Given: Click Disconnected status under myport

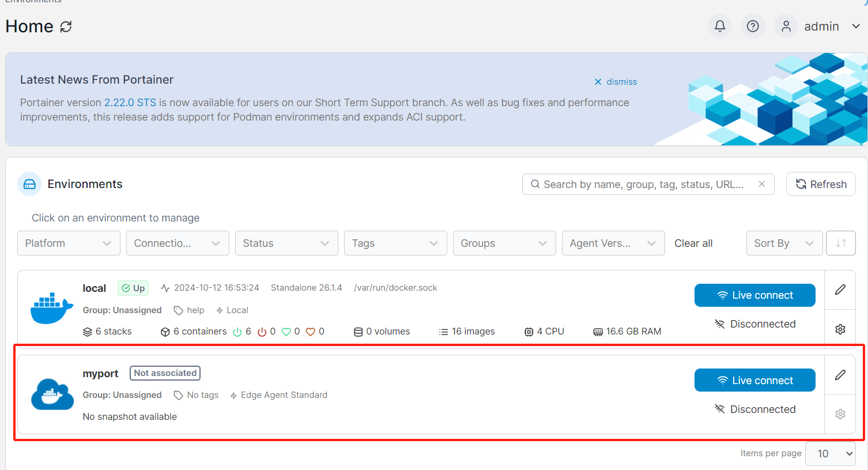Looking at the screenshot, I should pyautogui.click(x=755, y=409).
